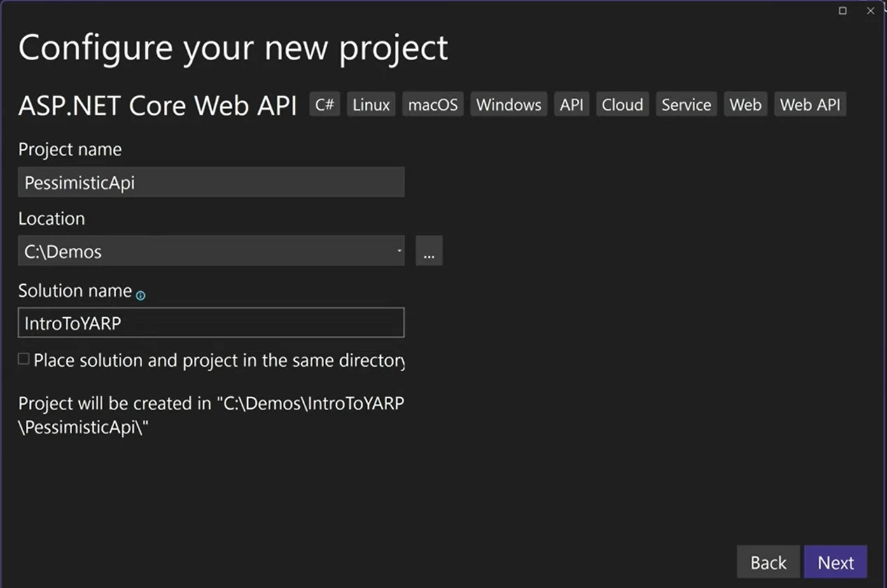Image resolution: width=887 pixels, height=588 pixels.
Task: Click the macOS tag
Action: (433, 105)
